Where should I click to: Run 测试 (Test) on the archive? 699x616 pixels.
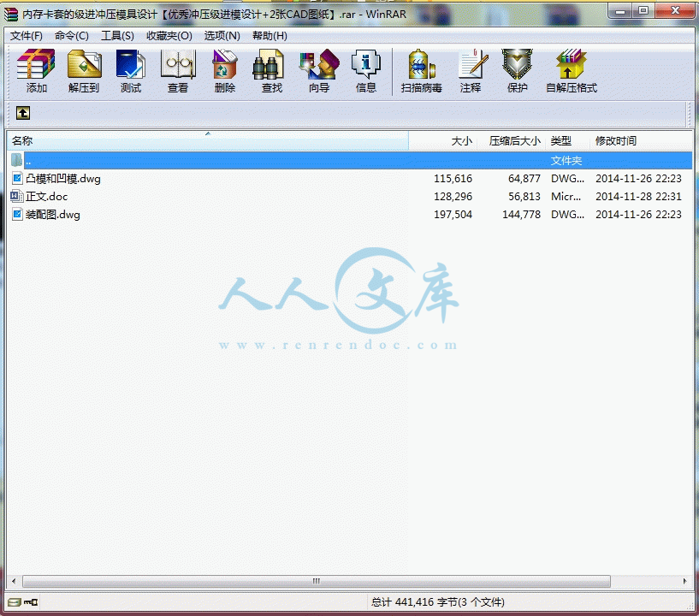pos(131,71)
